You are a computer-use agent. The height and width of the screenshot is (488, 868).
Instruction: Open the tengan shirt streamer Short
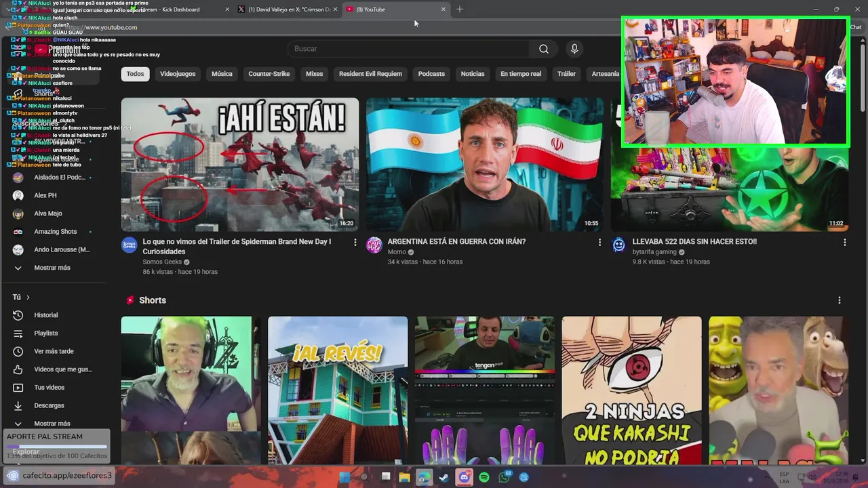(485, 390)
